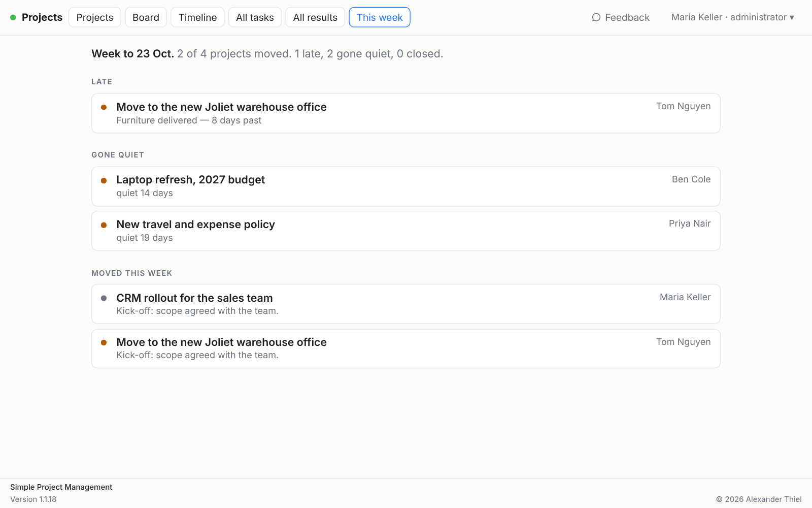812x508 pixels.
Task: Click owner name Ben Cole
Action: (691, 179)
